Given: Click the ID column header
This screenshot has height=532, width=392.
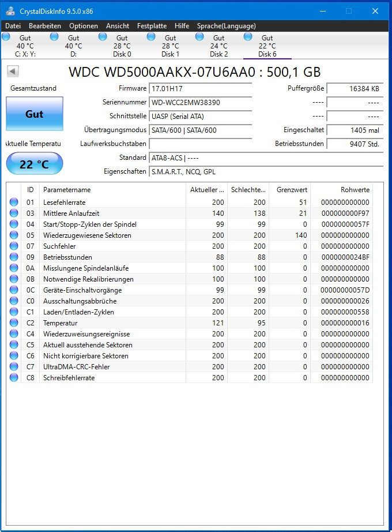Looking at the screenshot, I should [30, 190].
